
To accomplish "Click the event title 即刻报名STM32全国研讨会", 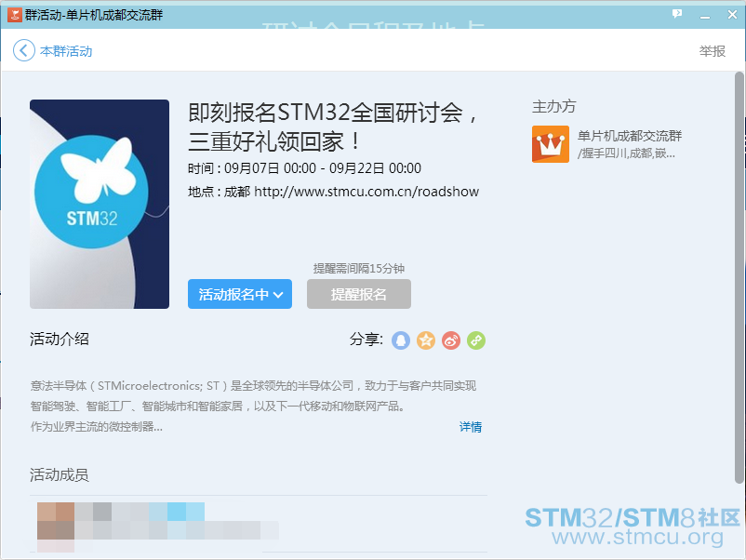I will pos(333,127).
